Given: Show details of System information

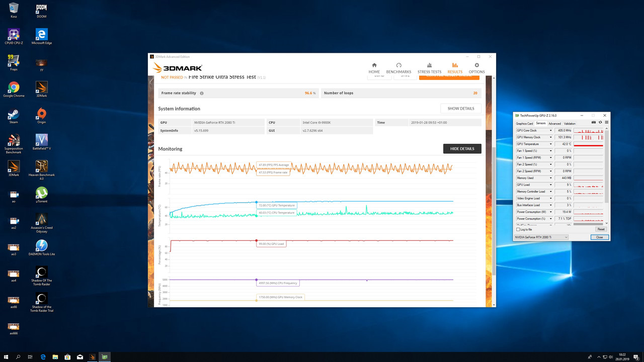Looking at the screenshot, I should tap(461, 109).
